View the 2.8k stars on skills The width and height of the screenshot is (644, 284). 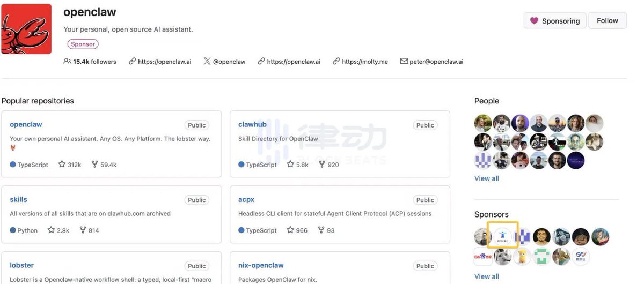58,230
